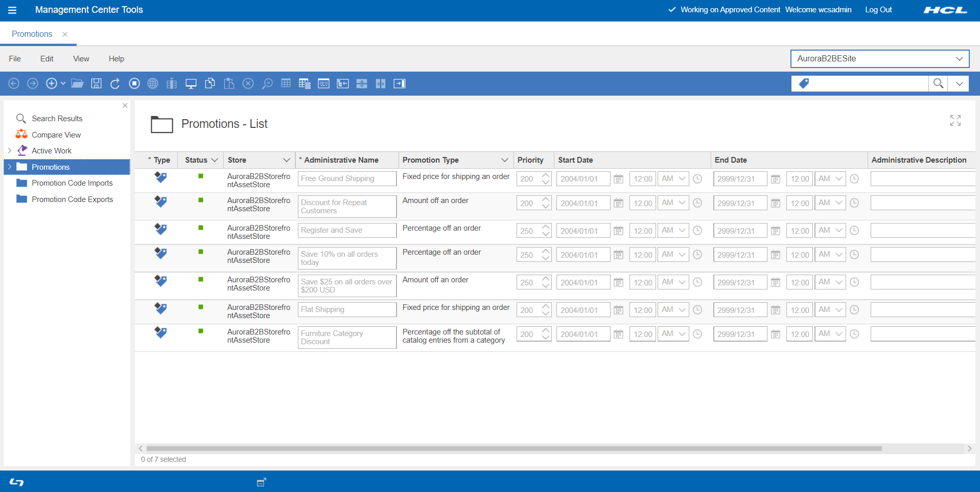Click the back arrow toolbar icon
This screenshot has width=980, height=492.
[x=14, y=83]
